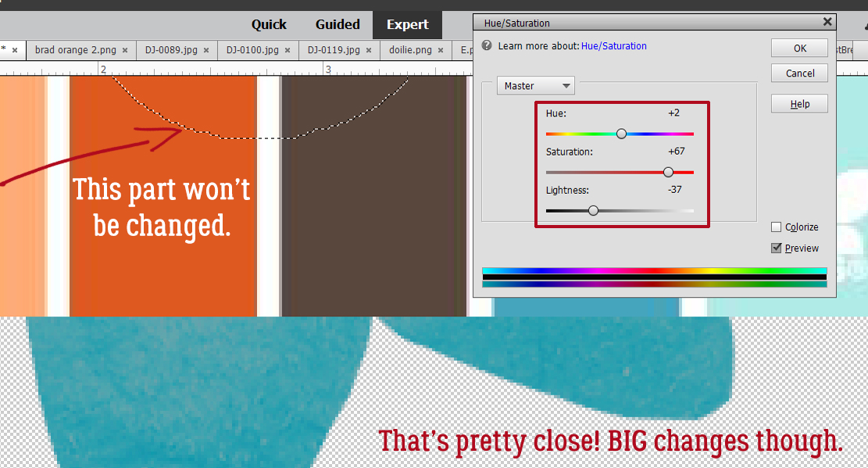Click Cancel in Hue/Saturation dialog
Image resolution: width=868 pixels, height=468 pixels.
[x=799, y=73]
